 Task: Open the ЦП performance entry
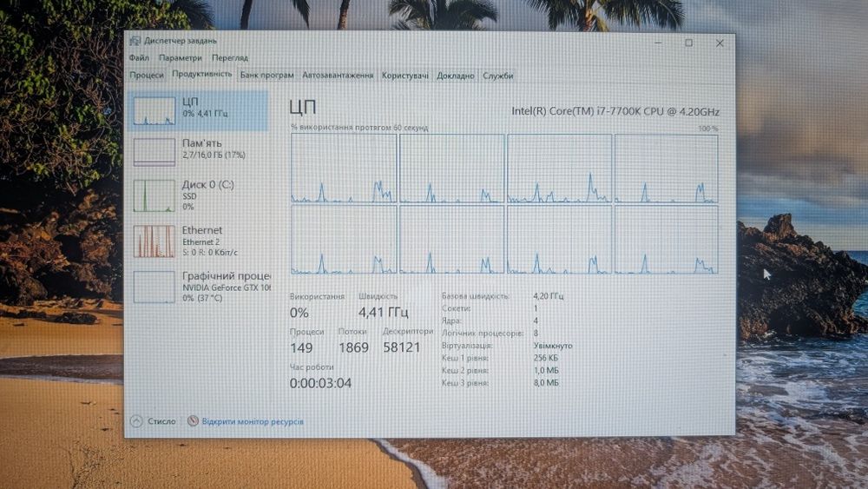198,111
